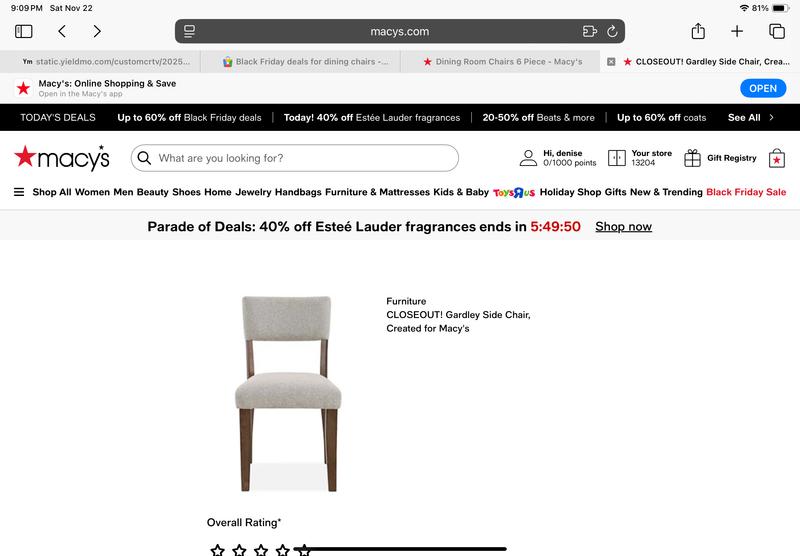Reload the macys.com page
The image size is (800, 556).
click(x=612, y=32)
